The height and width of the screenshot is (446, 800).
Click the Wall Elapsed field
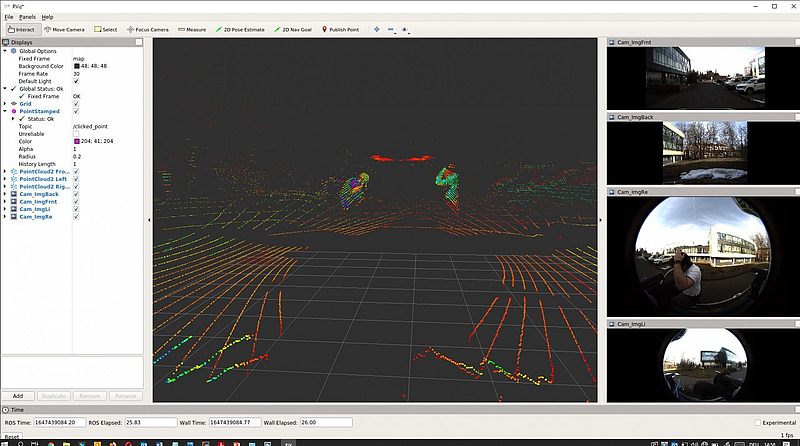pos(326,423)
